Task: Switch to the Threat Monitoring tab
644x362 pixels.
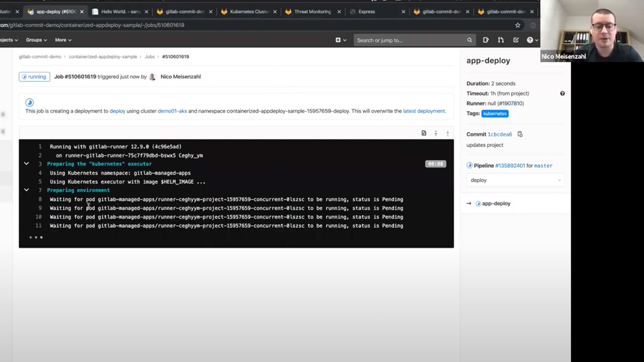Action: [312, 12]
